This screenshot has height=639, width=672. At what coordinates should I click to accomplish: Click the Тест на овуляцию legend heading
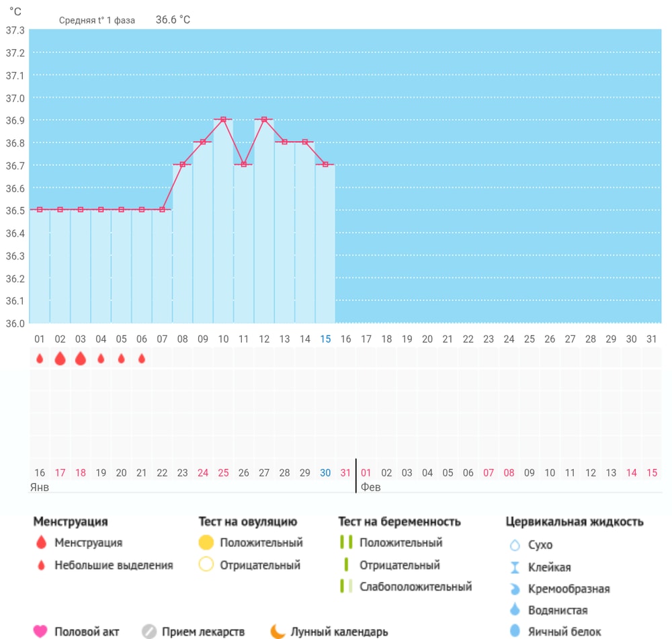pos(248,521)
